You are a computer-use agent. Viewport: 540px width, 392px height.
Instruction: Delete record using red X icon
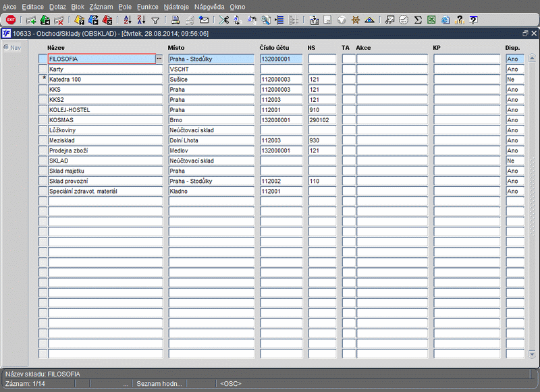[x=59, y=20]
